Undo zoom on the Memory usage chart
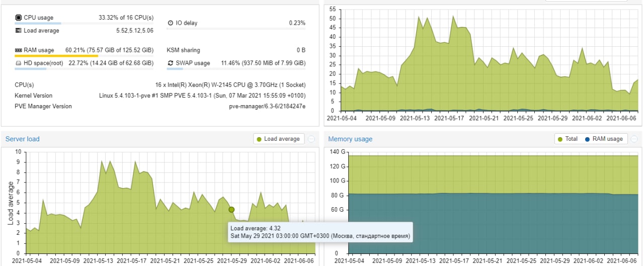Screen dimensions: 644x266 click(634, 139)
